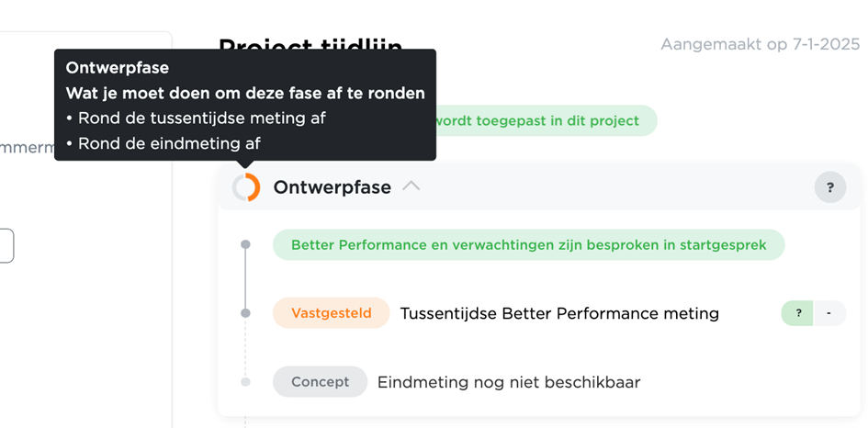The width and height of the screenshot is (868, 428).
Task: Click the Aangemaakt op 7-1-2025 date label
Action: point(761,44)
